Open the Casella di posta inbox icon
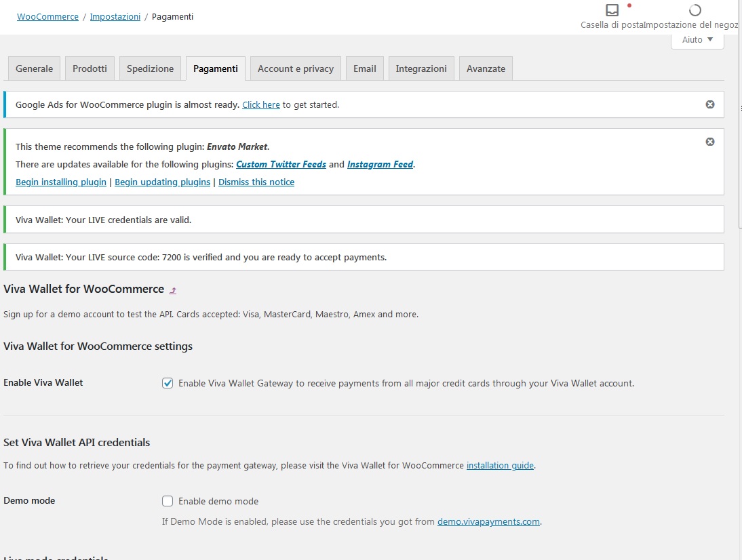 (612, 10)
